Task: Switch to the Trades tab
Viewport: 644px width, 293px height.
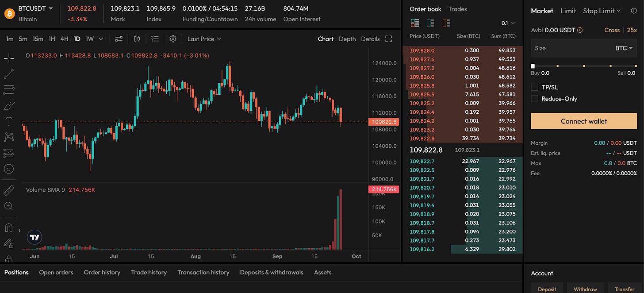Action: (457, 9)
